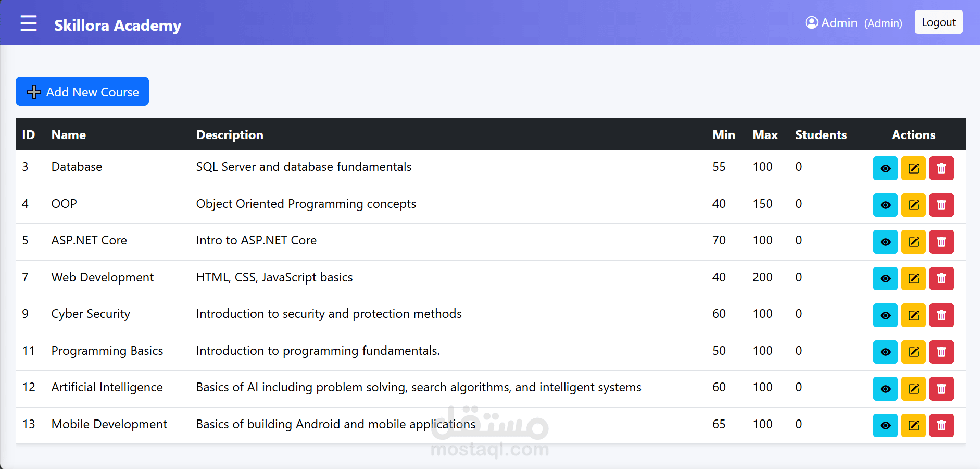
Task: Edit the OOP course
Action: (913, 205)
